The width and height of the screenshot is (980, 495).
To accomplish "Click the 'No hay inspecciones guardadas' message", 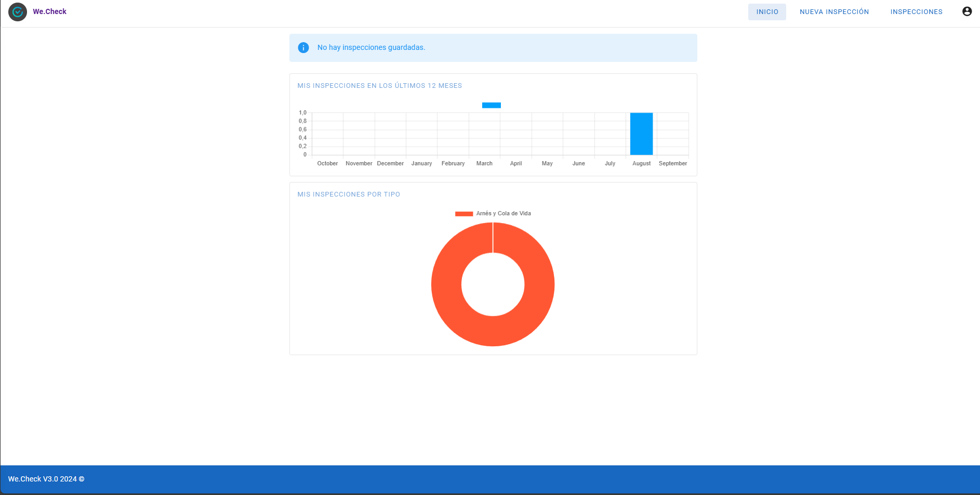I will click(x=371, y=48).
